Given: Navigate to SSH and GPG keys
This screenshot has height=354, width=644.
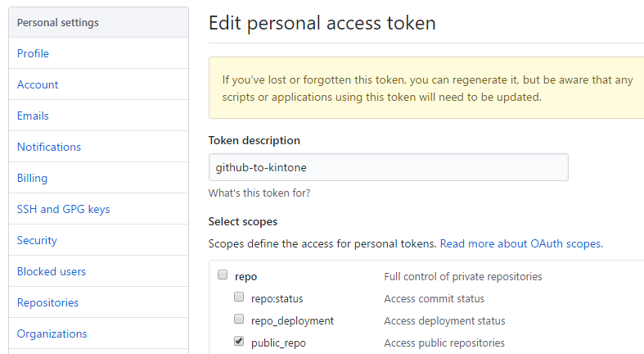Looking at the screenshot, I should coord(63,209).
